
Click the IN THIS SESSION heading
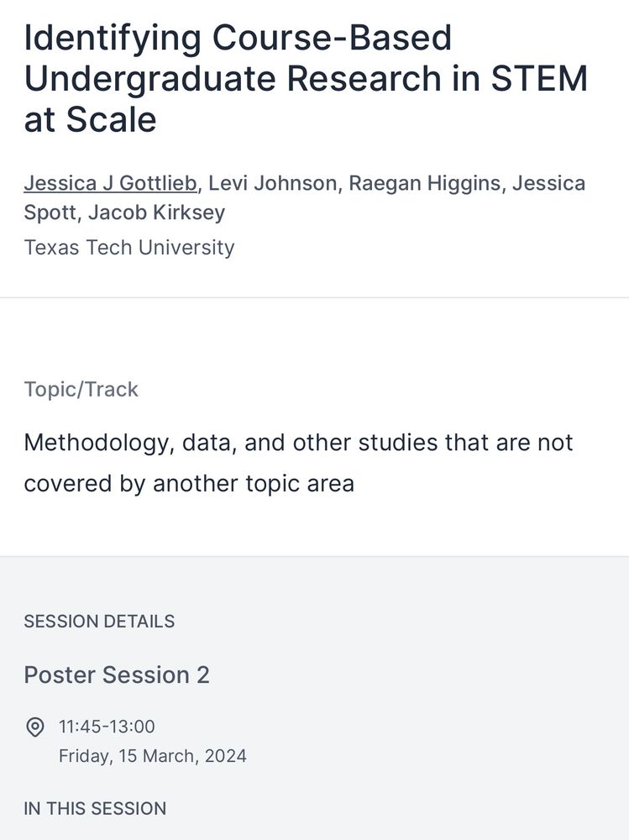point(95,808)
